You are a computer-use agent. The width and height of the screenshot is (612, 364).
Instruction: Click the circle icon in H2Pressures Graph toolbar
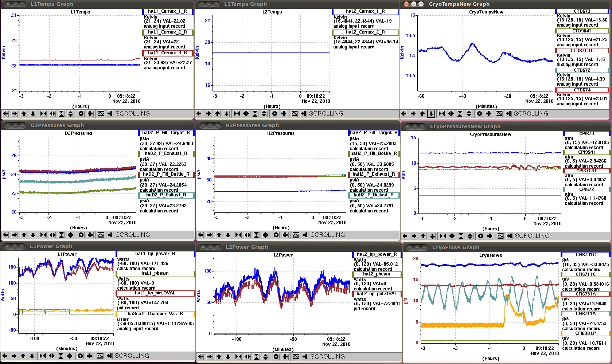click(x=276, y=235)
